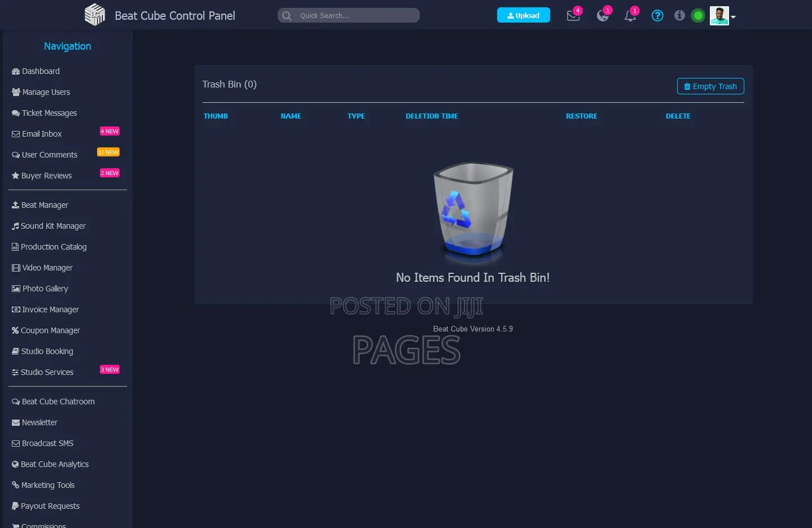This screenshot has height=528, width=812.
Task: Open Ticket Messages
Action: pos(44,113)
